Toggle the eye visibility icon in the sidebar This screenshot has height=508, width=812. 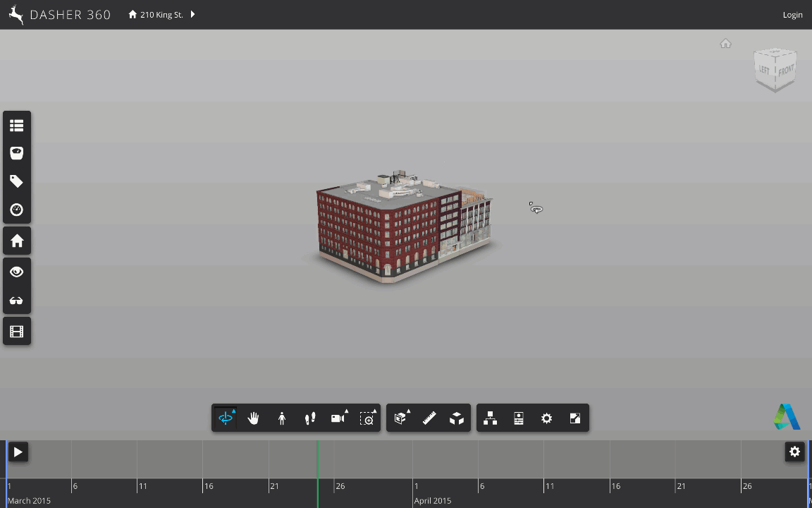[16, 272]
